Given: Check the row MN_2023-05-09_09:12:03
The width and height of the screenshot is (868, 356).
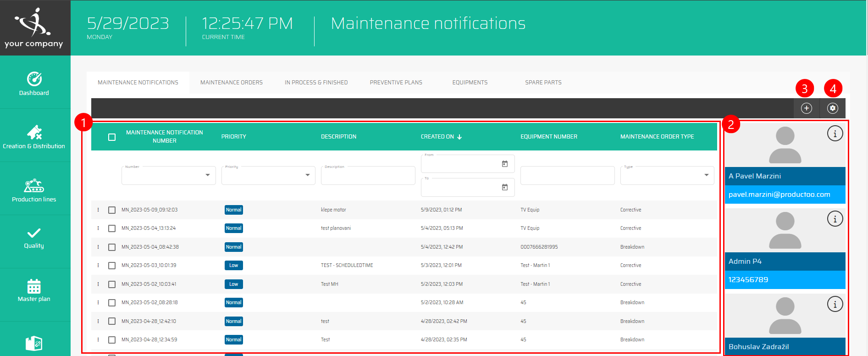Looking at the screenshot, I should tap(112, 210).
